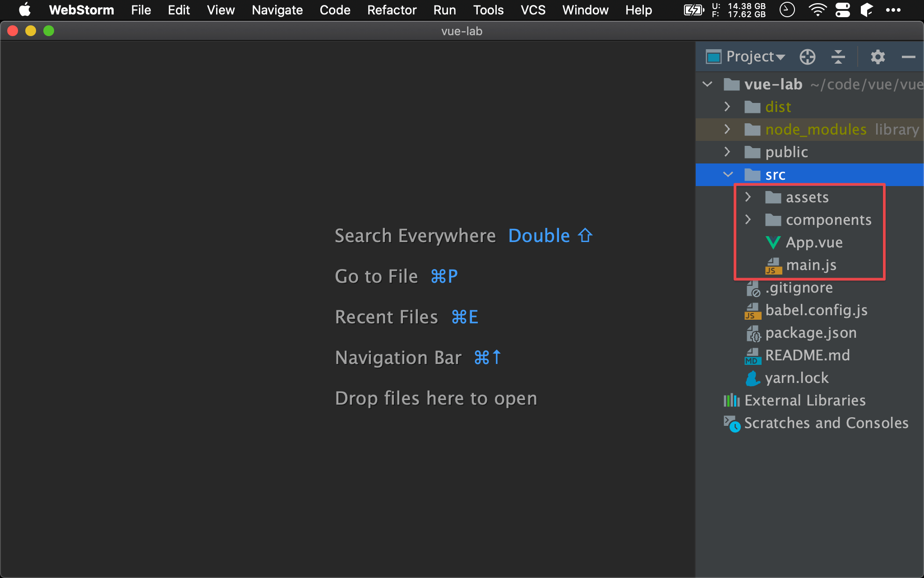
Task: Open the Code menu
Action: [335, 10]
